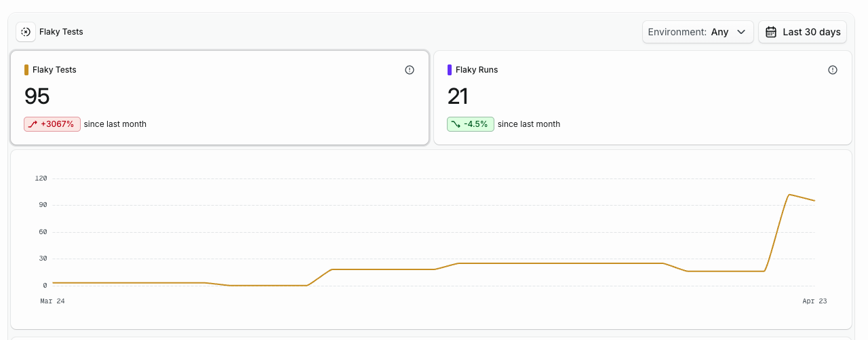Click the Flaky Tests header icon

pos(26,32)
